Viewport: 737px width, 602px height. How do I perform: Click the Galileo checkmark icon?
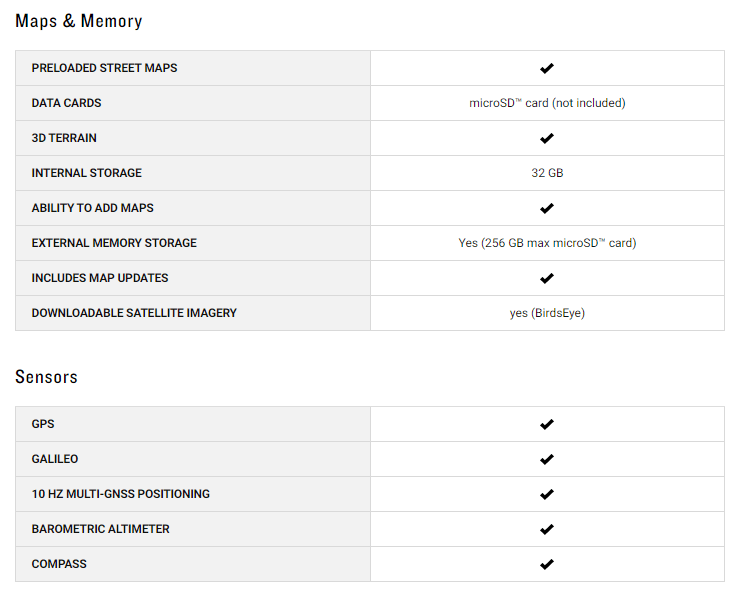point(547,459)
